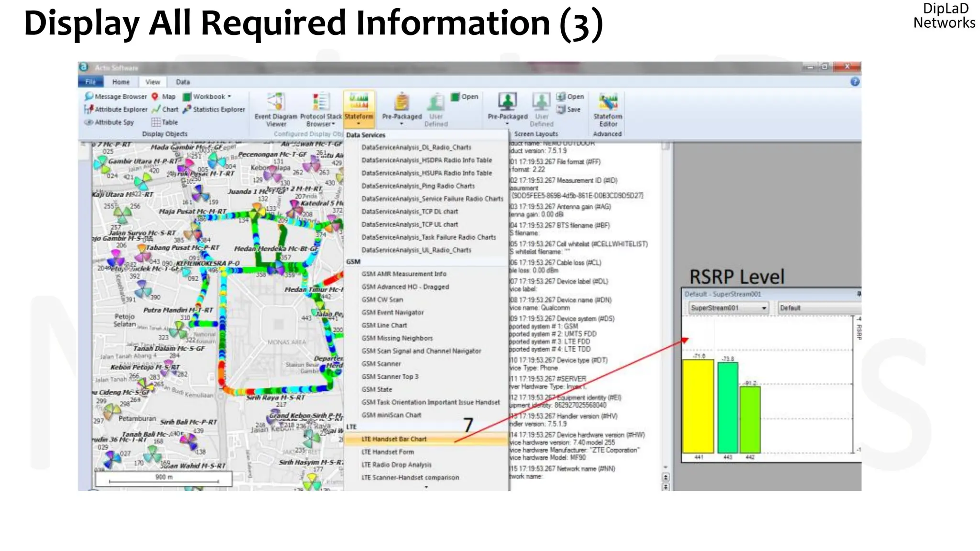
Task: Click the Actix application logo icon
Action: pos(84,67)
